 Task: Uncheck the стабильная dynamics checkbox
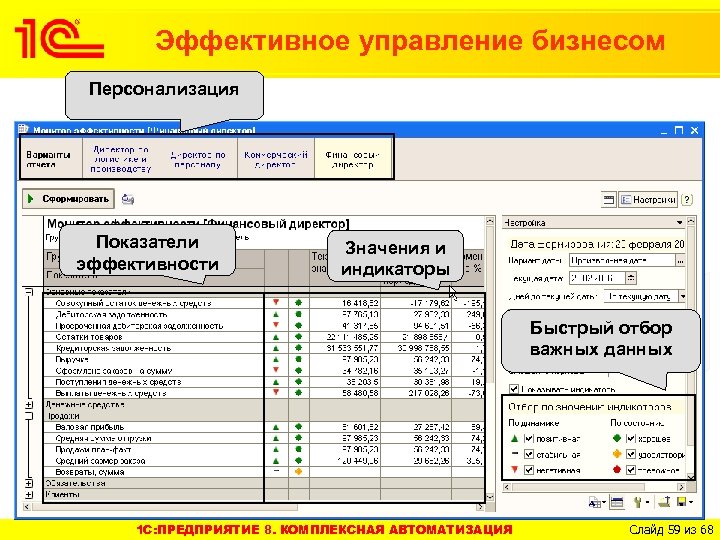coord(529,454)
